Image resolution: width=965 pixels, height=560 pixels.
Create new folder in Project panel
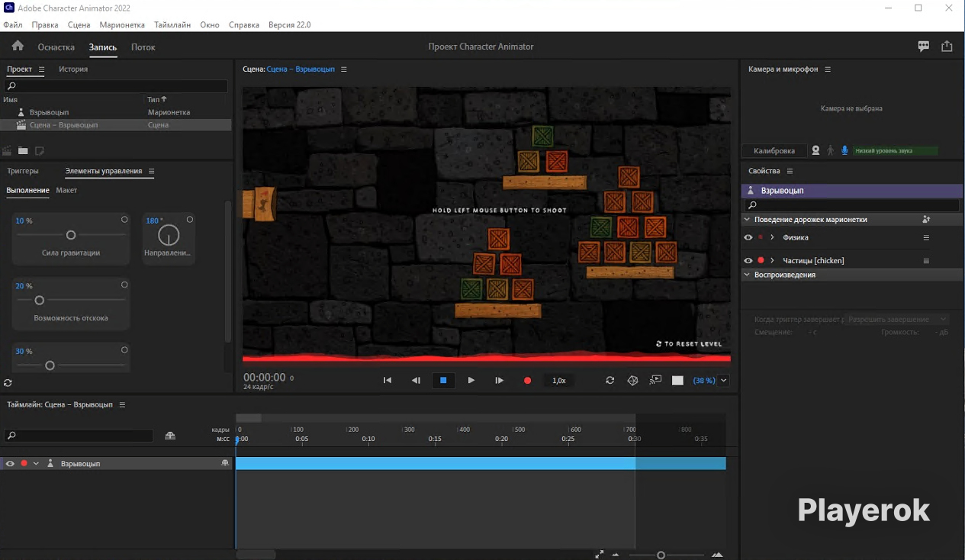click(24, 150)
